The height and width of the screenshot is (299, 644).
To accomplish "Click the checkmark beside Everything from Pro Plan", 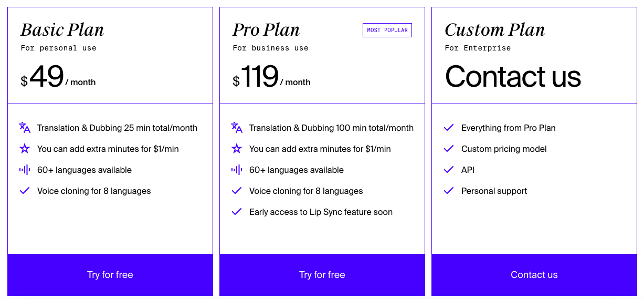I will coord(449,128).
